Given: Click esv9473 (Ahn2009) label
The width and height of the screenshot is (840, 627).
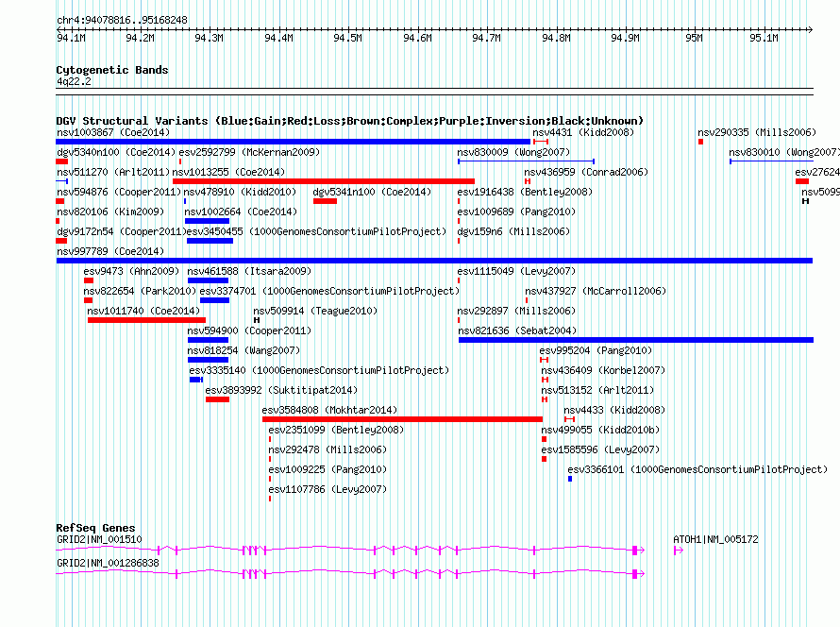Looking at the screenshot, I should coord(131,271).
